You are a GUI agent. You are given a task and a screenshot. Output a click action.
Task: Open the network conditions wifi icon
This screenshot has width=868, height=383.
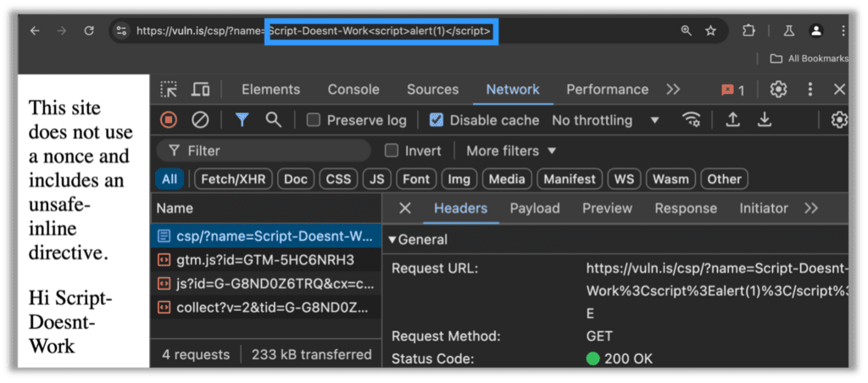pyautogui.click(x=692, y=120)
